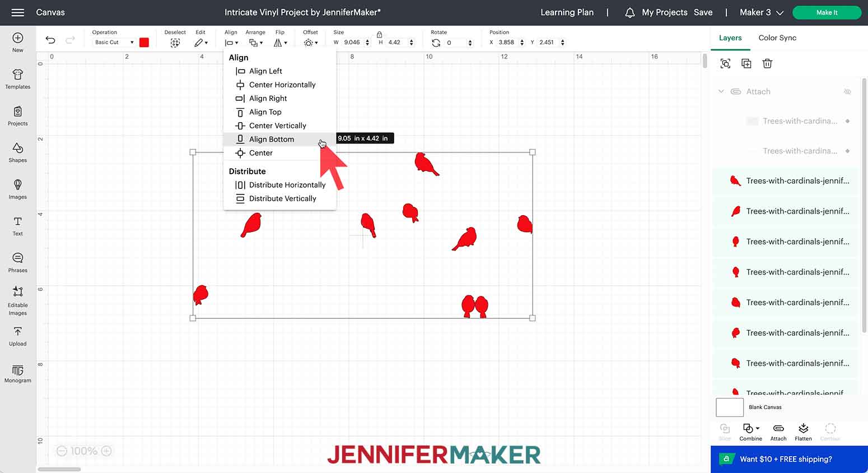Open the Offset dropdown
868x473 pixels.
[311, 43]
